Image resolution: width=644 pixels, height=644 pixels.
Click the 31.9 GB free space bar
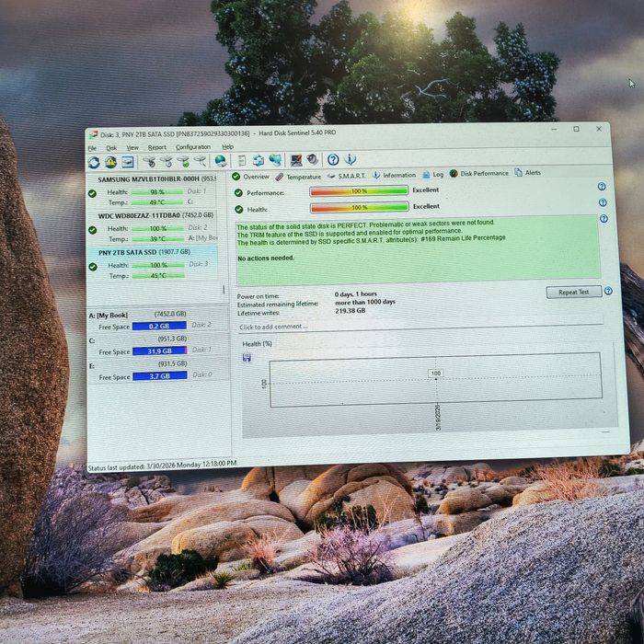pos(160,351)
